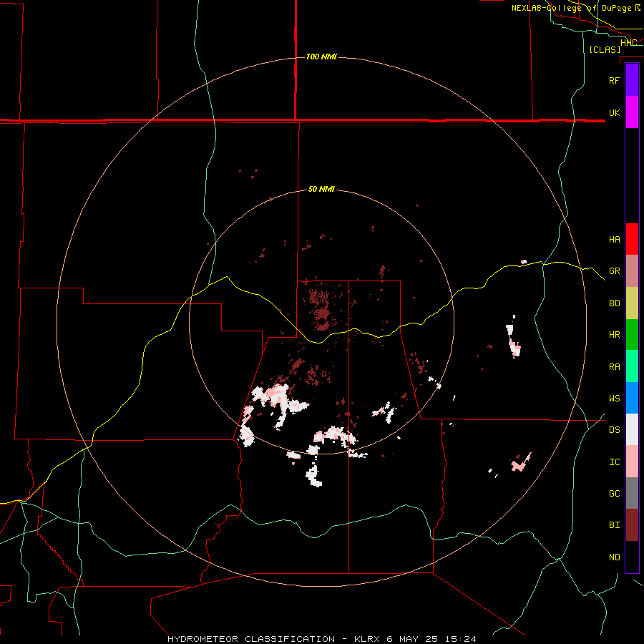The width and height of the screenshot is (644, 644).
Task: Click the RA light green swatch
Action: tap(632, 366)
